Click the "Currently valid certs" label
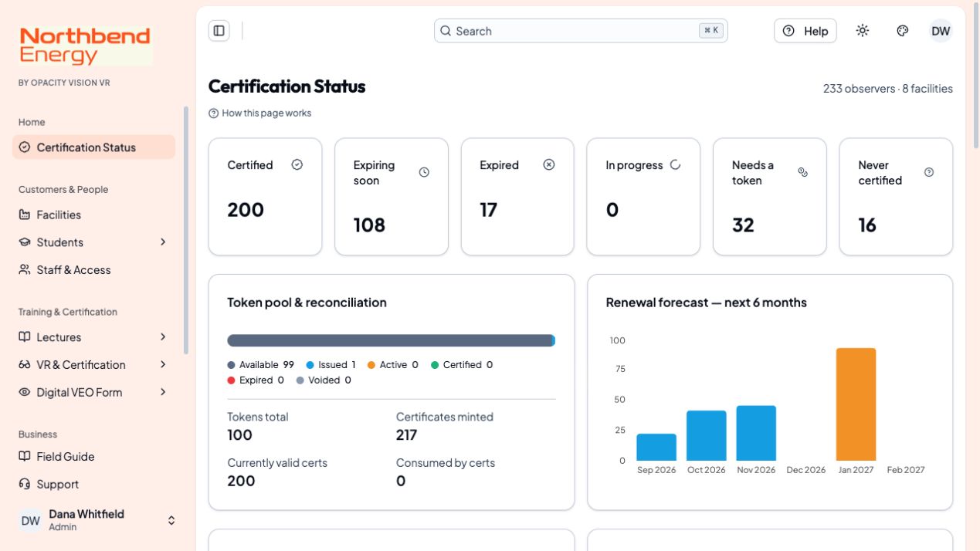The image size is (980, 551). coord(277,463)
